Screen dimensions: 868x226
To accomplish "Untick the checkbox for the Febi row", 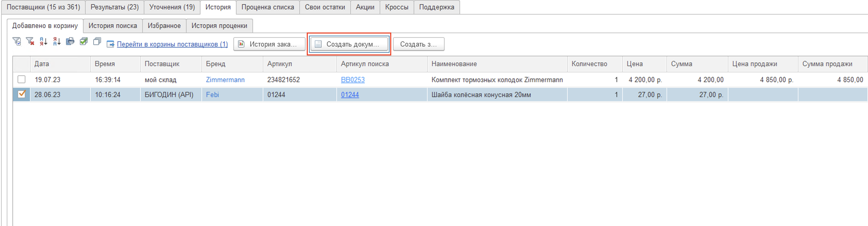I will pos(22,94).
